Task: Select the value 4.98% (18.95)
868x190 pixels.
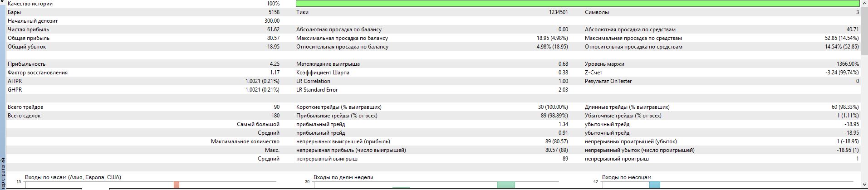Action: coord(553,47)
